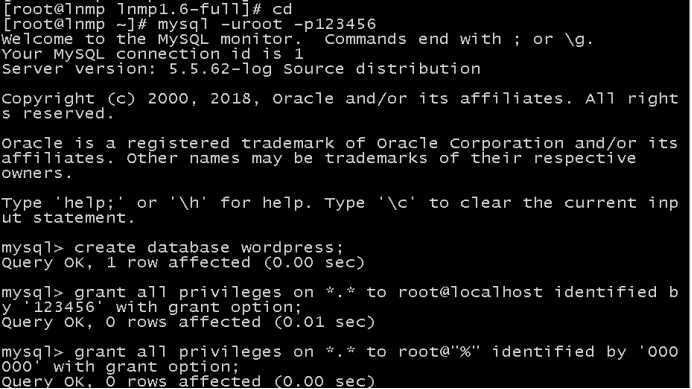Click the 'Oracle Corporation' text
The width and height of the screenshot is (692, 389).
[470, 144]
